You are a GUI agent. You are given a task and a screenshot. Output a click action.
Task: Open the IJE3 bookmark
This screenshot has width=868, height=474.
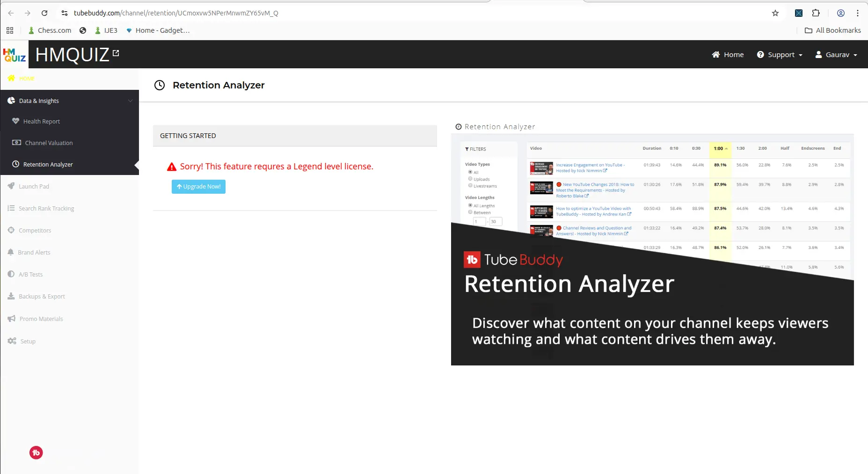[x=106, y=30]
